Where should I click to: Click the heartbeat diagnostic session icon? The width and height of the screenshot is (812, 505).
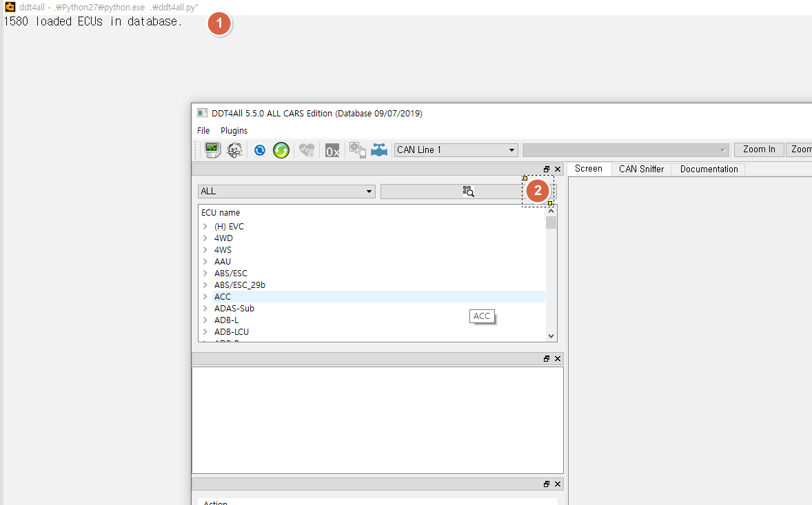[307, 150]
